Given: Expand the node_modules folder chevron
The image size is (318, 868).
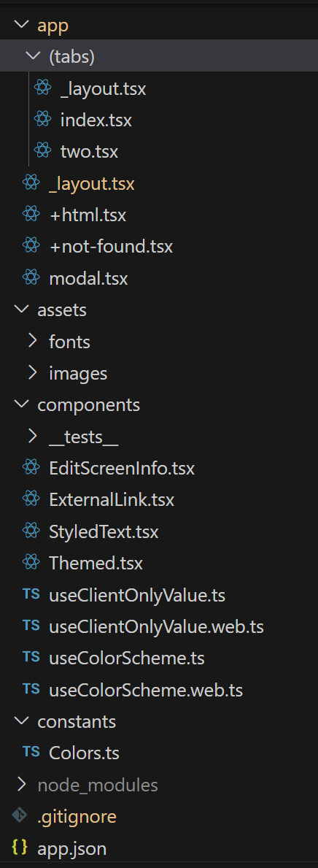Looking at the screenshot, I should 22,785.
